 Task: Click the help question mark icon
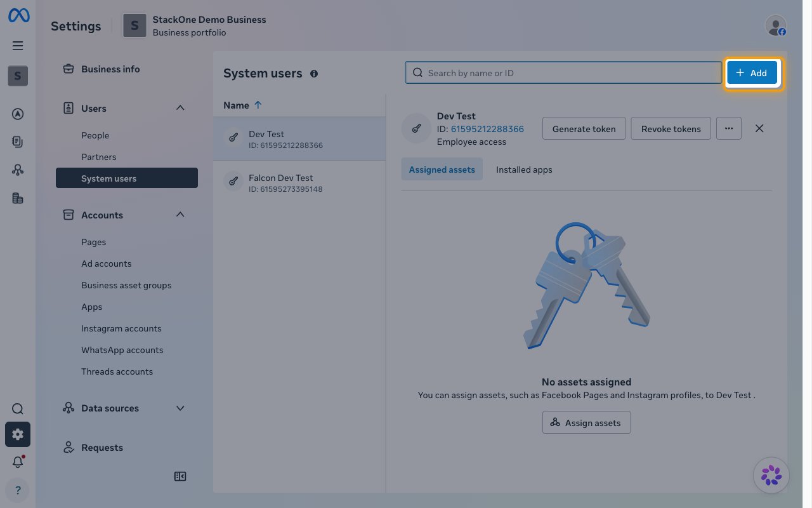click(18, 490)
